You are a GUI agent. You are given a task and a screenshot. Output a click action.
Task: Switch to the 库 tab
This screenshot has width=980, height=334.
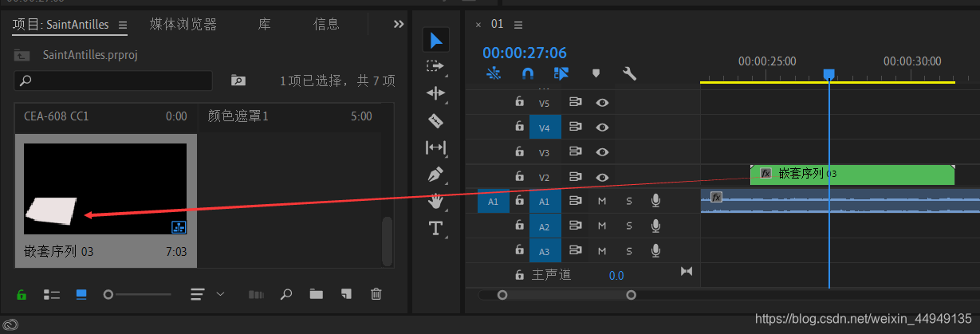264,25
